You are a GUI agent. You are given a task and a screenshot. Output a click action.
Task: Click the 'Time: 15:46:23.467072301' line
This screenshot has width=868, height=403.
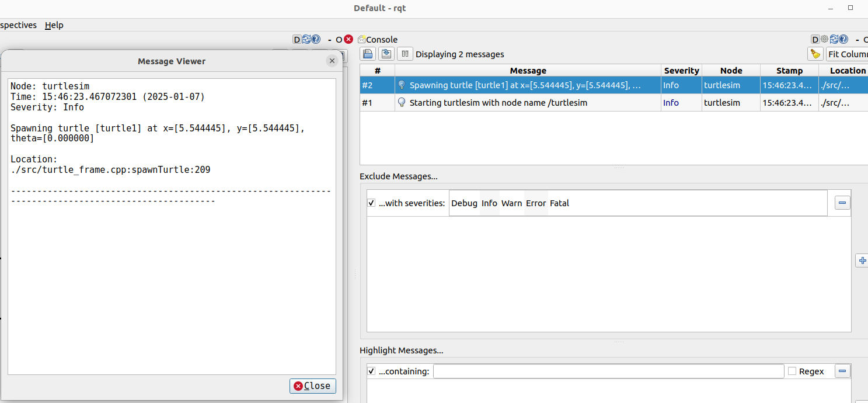[x=108, y=96]
